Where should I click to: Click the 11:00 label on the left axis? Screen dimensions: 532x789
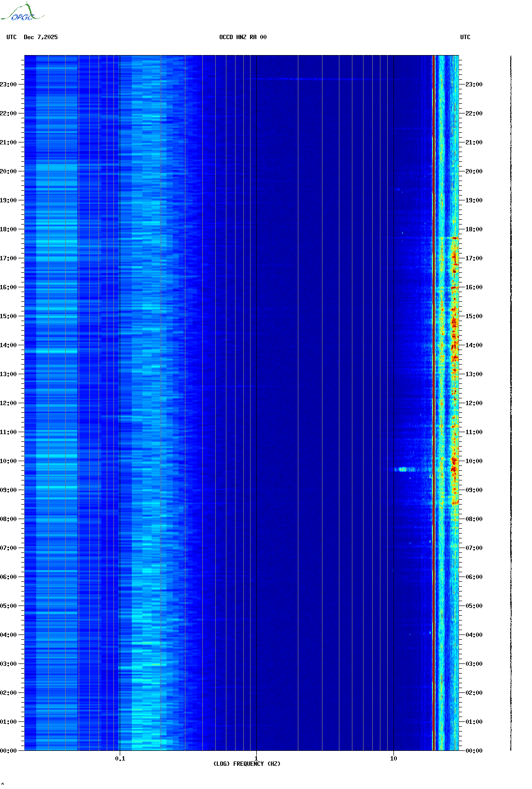coord(8,432)
